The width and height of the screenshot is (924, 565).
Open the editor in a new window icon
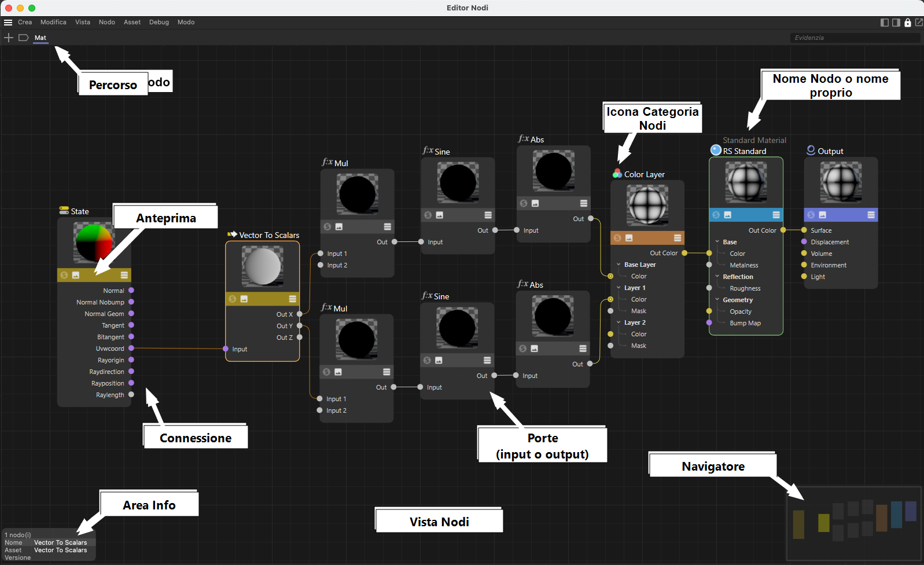pyautogui.click(x=919, y=23)
